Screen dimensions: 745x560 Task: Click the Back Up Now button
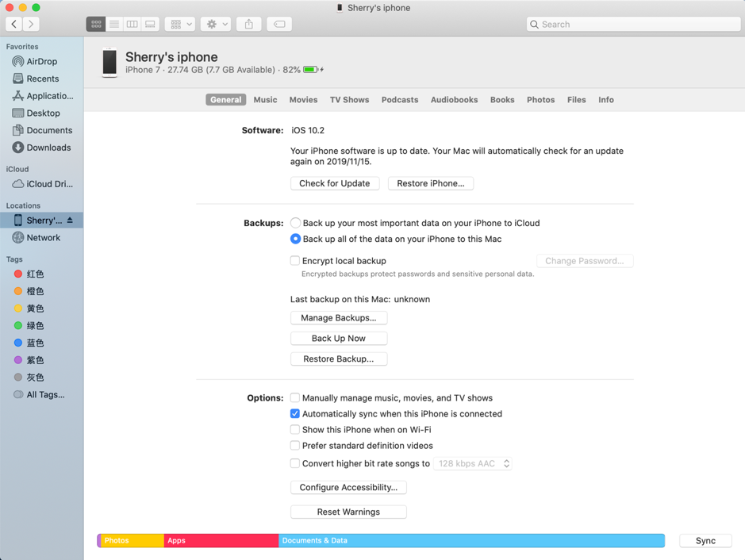pos(339,339)
